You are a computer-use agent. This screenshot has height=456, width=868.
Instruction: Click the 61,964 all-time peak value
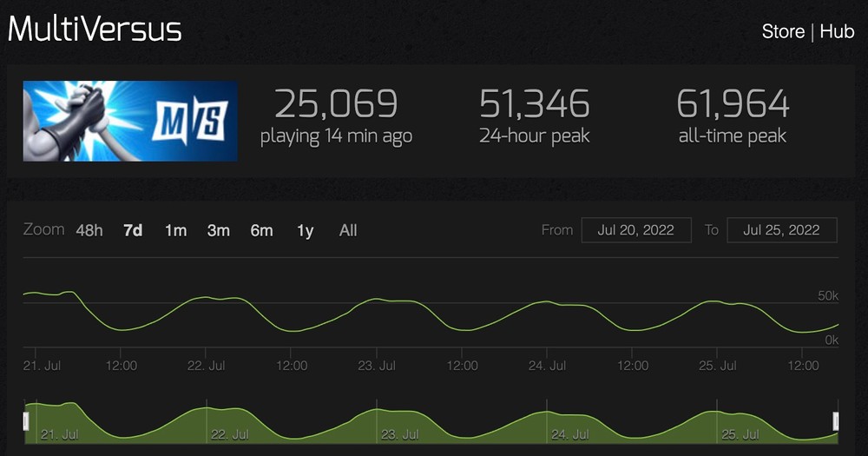[x=733, y=103]
